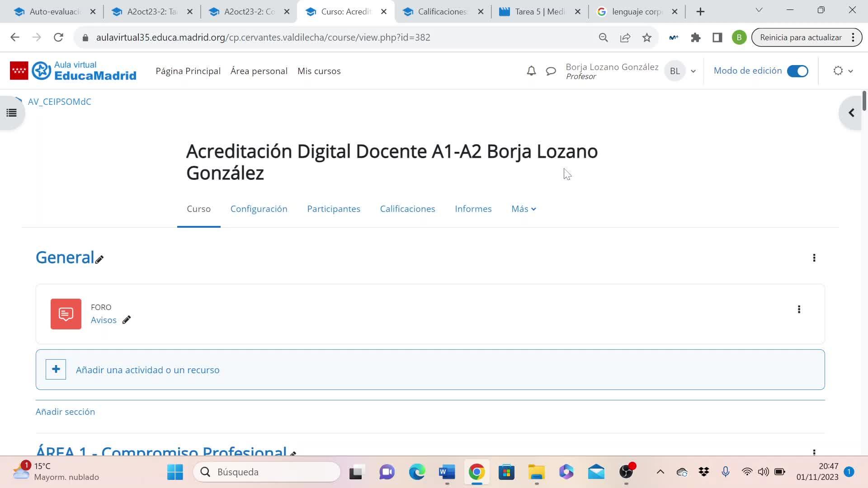
Task: Toggle the Modo de edición switch
Action: point(797,71)
